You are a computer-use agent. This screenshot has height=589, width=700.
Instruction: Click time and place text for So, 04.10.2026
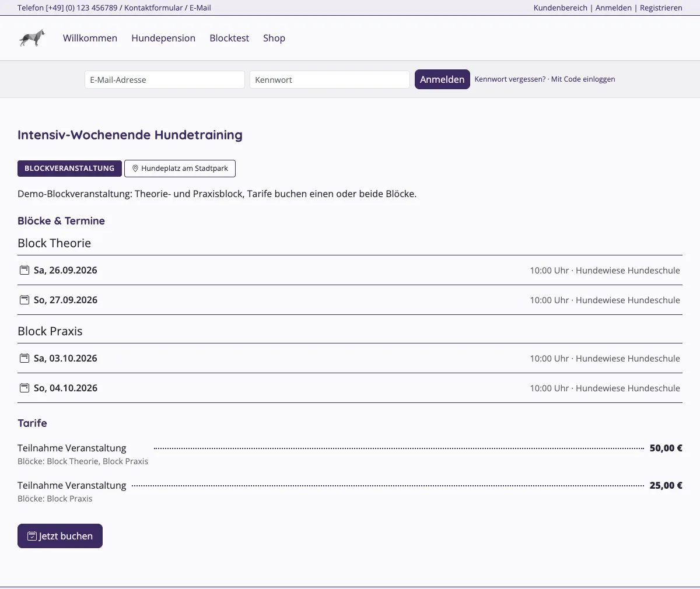point(605,388)
